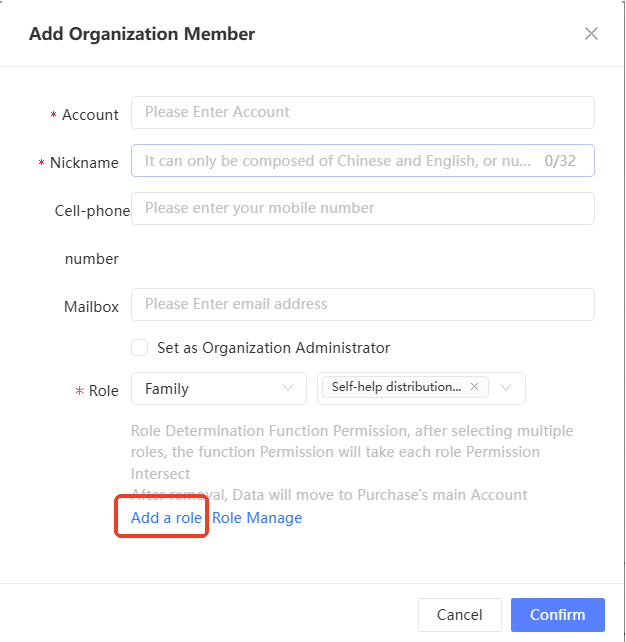Click the Account field label
The image size is (626, 642).
coord(90,115)
